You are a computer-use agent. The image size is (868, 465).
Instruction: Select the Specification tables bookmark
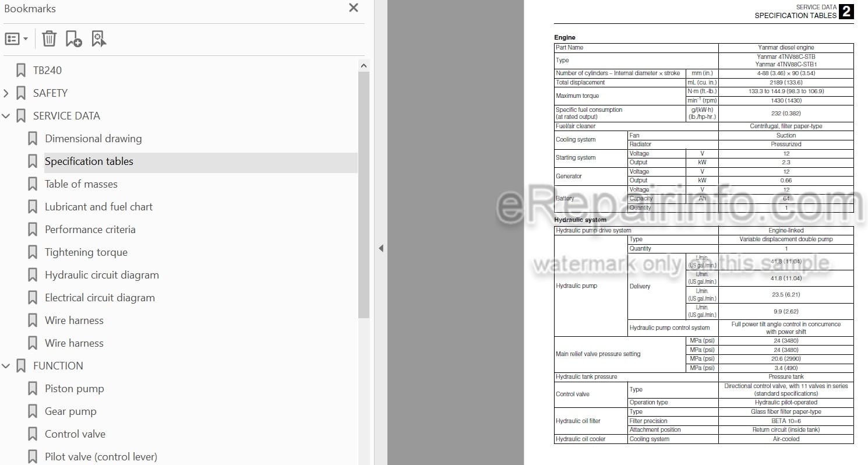[89, 161]
